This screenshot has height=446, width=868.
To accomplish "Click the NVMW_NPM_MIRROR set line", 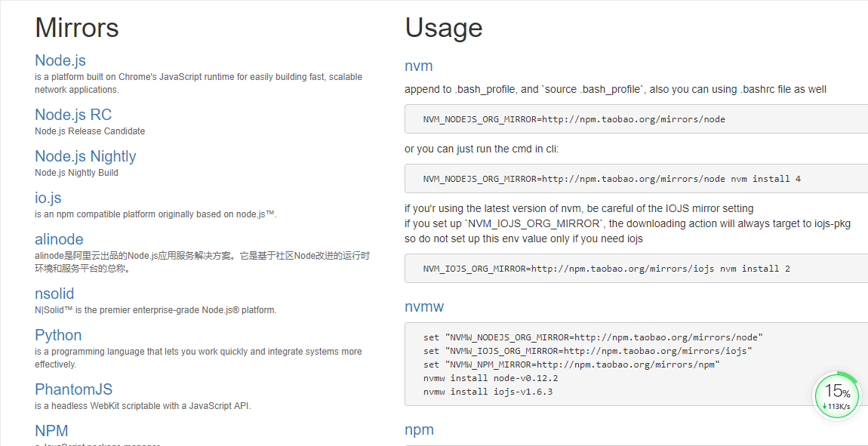I will 572,364.
